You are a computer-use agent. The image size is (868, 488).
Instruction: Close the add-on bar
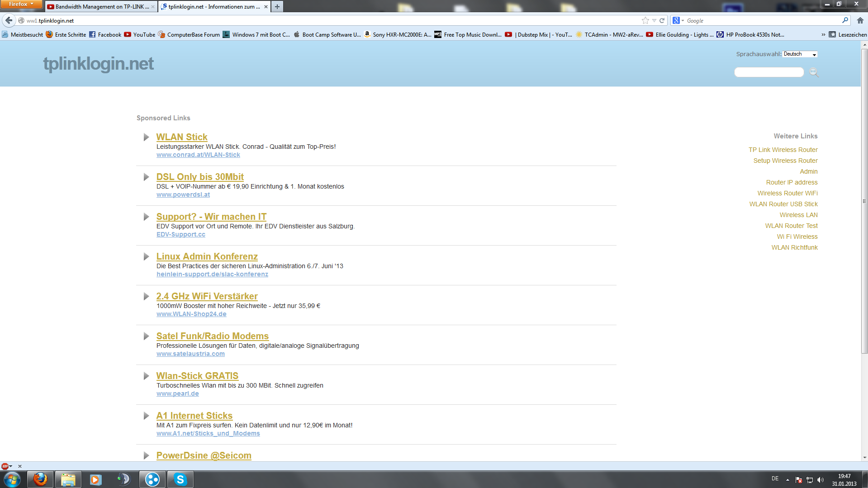pyautogui.click(x=20, y=466)
